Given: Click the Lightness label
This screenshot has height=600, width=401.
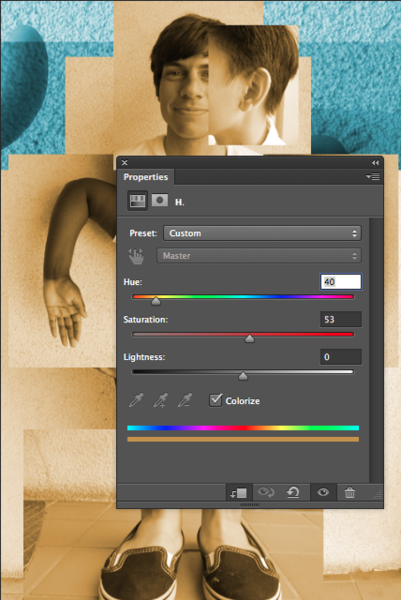Looking at the screenshot, I should point(144,357).
